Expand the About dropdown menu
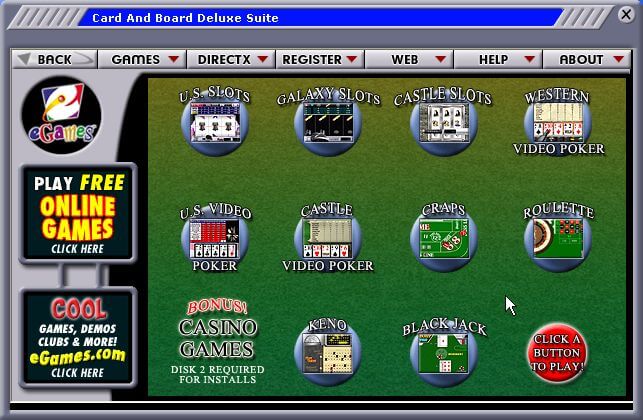Image resolution: width=643 pixels, height=420 pixels. click(587, 59)
